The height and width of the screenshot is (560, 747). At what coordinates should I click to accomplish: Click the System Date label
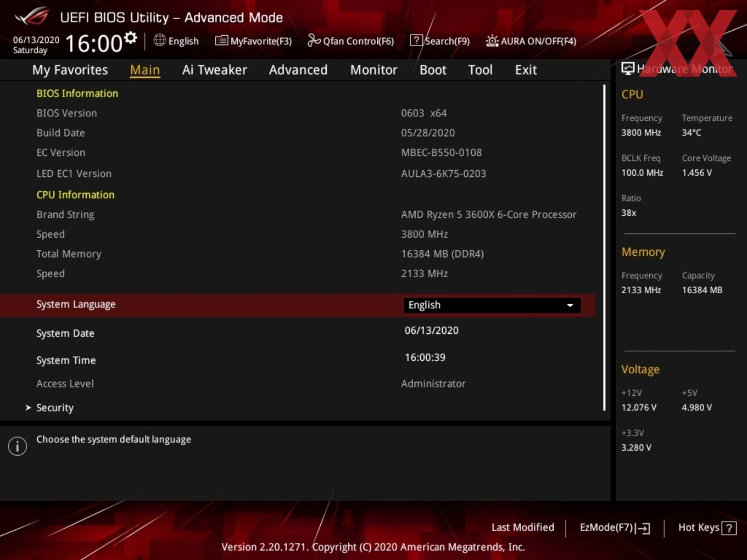click(65, 333)
